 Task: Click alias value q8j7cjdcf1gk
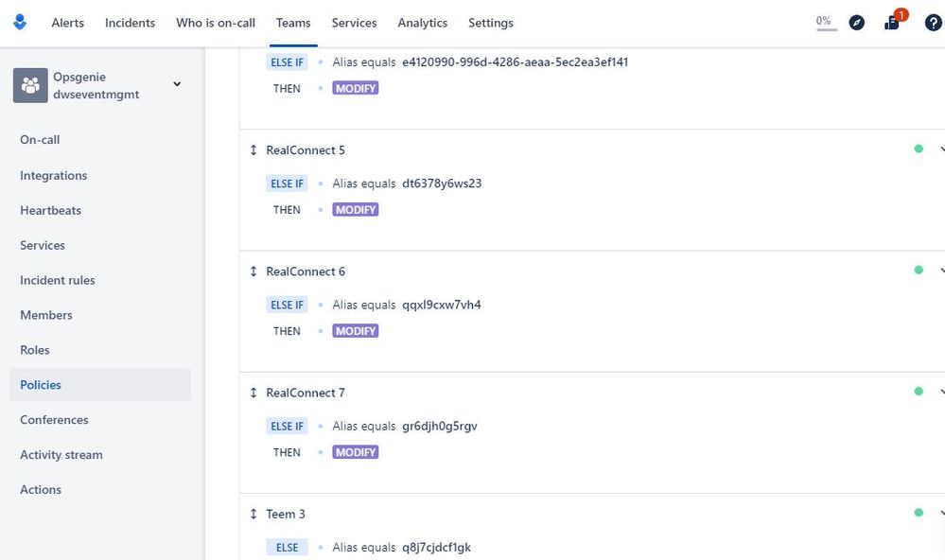pos(436,547)
